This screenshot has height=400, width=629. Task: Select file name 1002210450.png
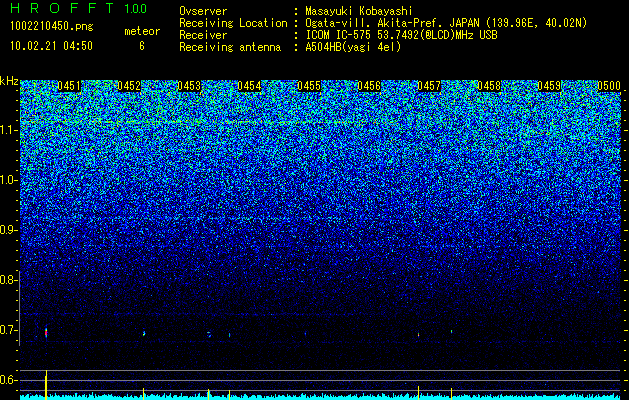tap(52, 26)
